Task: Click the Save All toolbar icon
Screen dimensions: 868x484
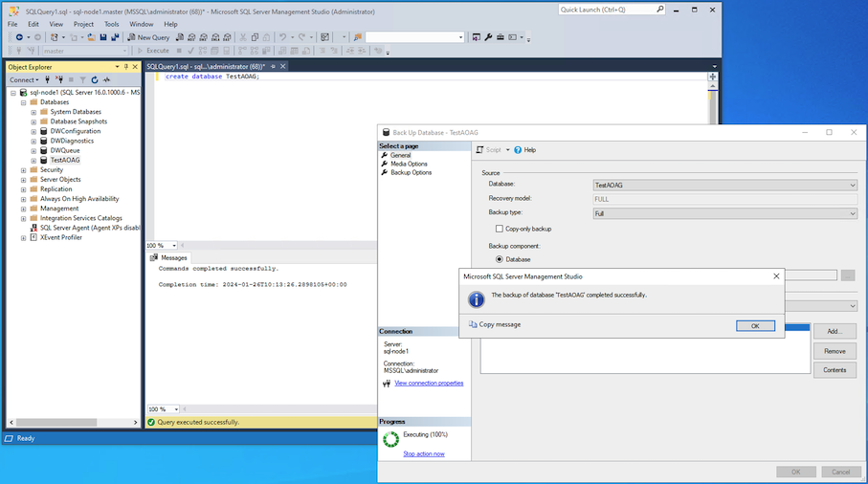Action: point(115,37)
